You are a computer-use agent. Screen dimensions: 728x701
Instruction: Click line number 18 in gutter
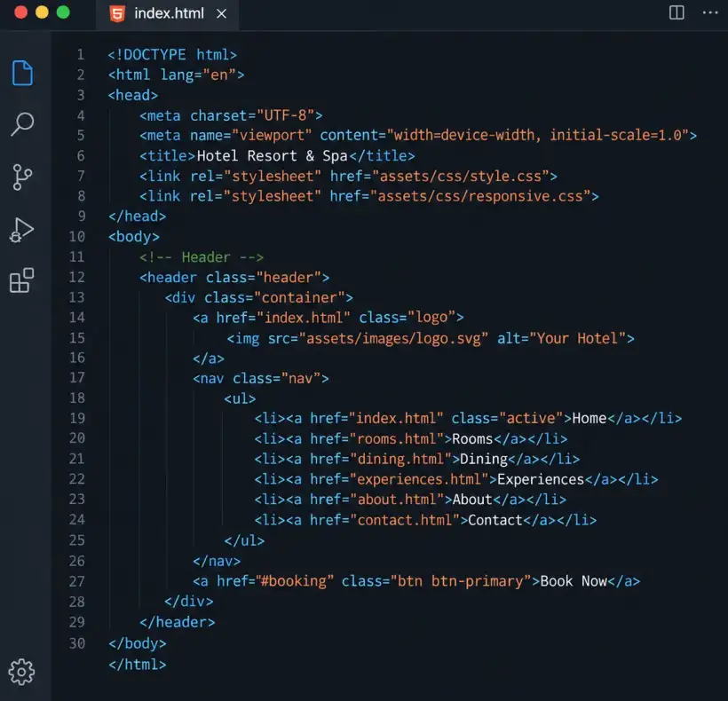(x=77, y=398)
